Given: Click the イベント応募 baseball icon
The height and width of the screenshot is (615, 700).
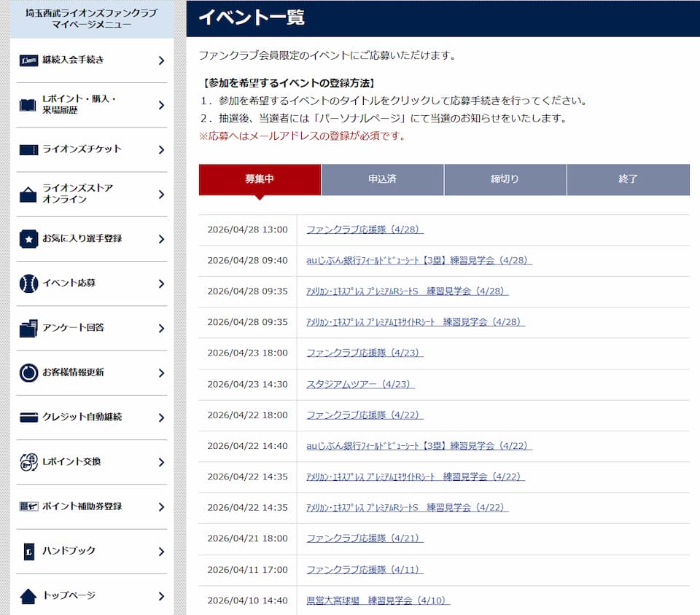Looking at the screenshot, I should (28, 283).
